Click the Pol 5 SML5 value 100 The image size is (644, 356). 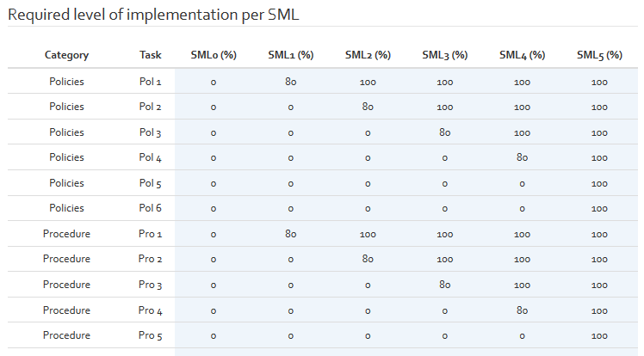pos(599,184)
